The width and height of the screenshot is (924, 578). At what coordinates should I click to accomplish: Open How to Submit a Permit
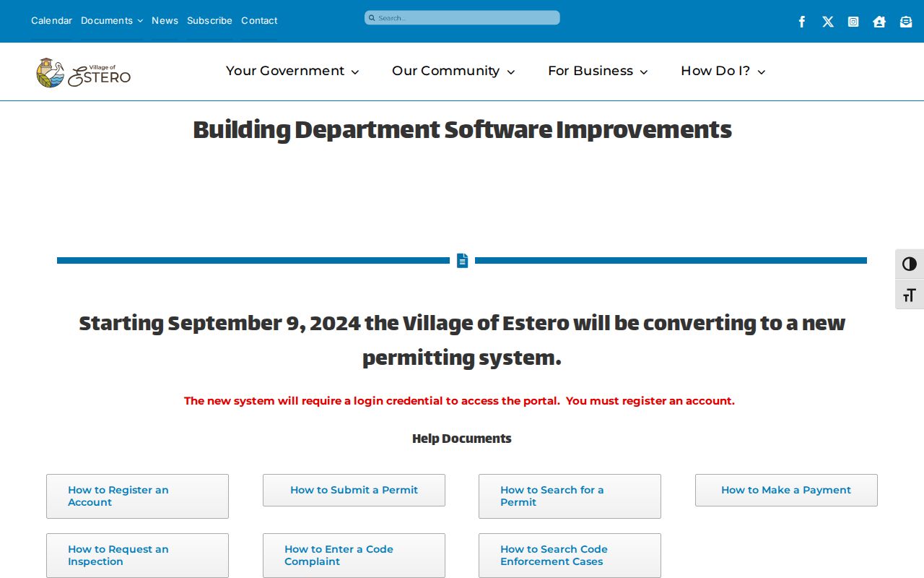tap(354, 490)
